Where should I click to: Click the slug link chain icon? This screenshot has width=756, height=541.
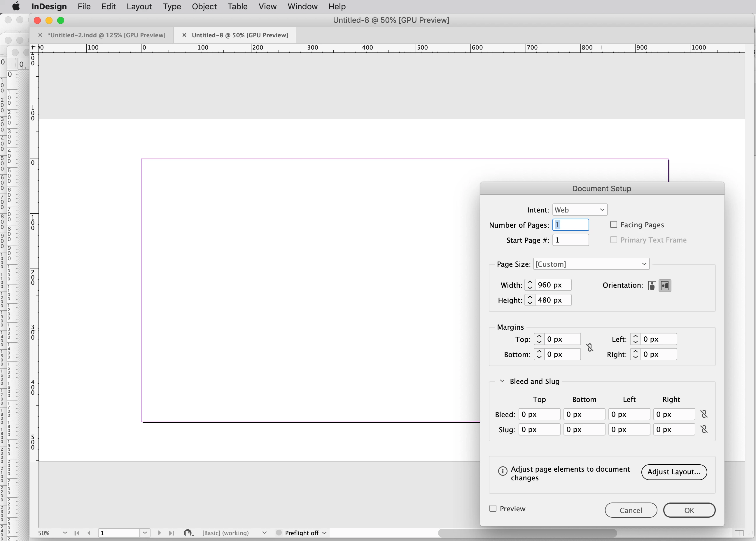point(704,429)
